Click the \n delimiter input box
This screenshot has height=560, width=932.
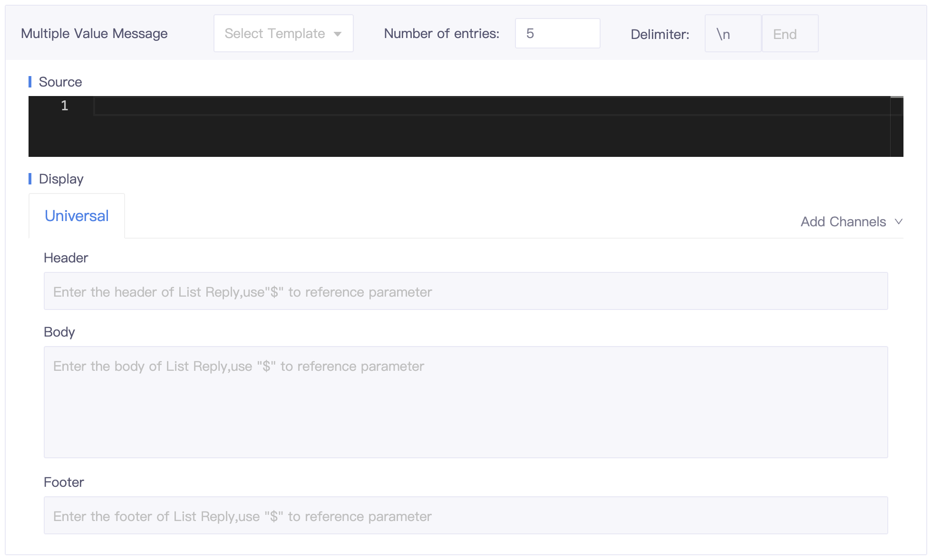tap(732, 34)
